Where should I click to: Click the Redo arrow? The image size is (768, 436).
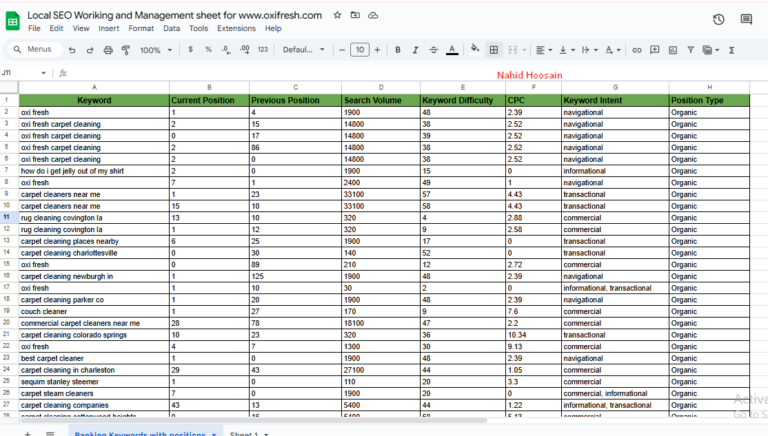point(90,50)
